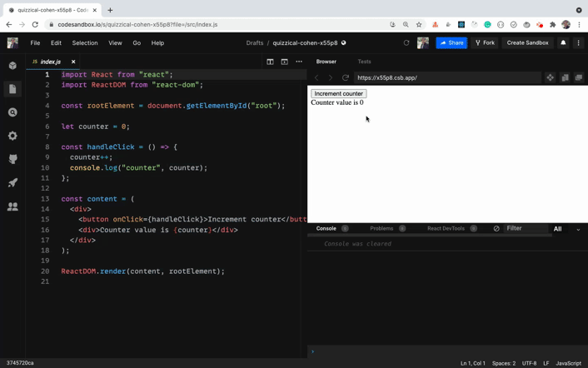Open the Search sidebar icon
This screenshot has height=368, width=588.
coord(12,112)
